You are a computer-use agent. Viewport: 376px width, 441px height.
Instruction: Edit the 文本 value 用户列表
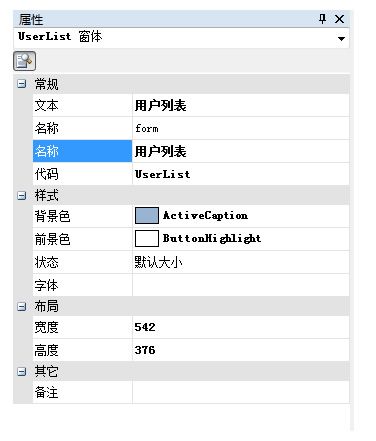tap(241, 105)
